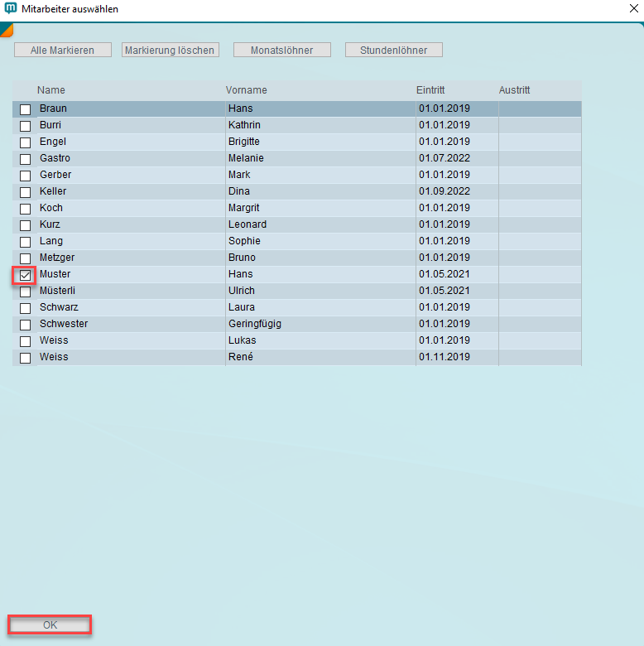
Task: Check the box next to Müsterli Ulrich
Action: tap(25, 292)
